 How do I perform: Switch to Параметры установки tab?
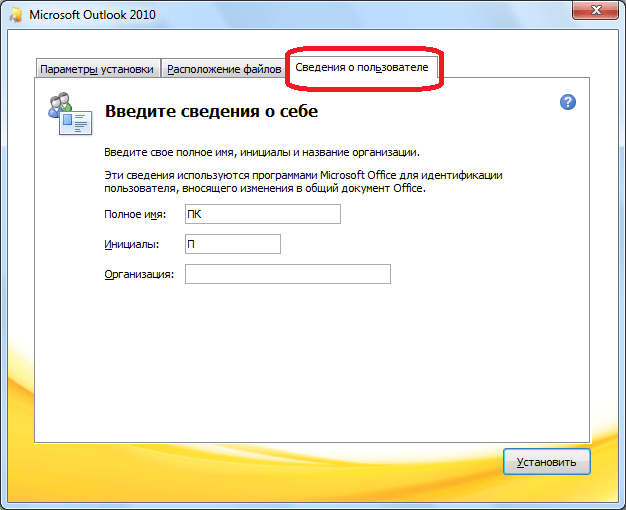[97, 69]
